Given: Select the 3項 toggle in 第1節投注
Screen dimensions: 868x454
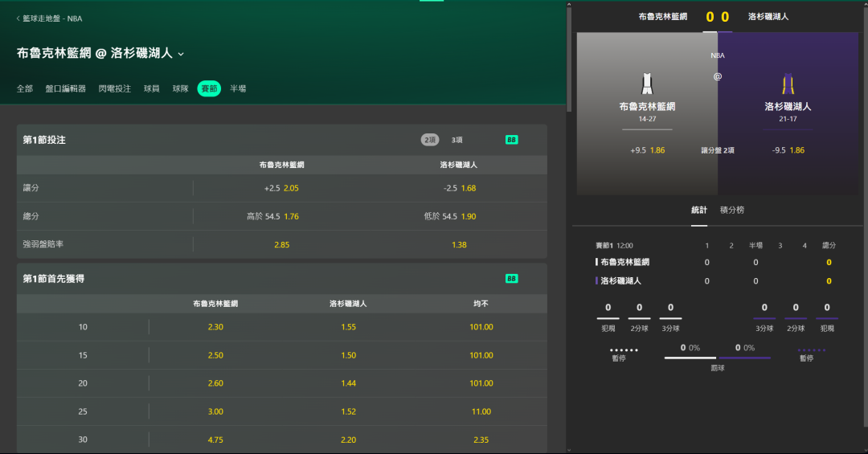Looking at the screenshot, I should [457, 140].
